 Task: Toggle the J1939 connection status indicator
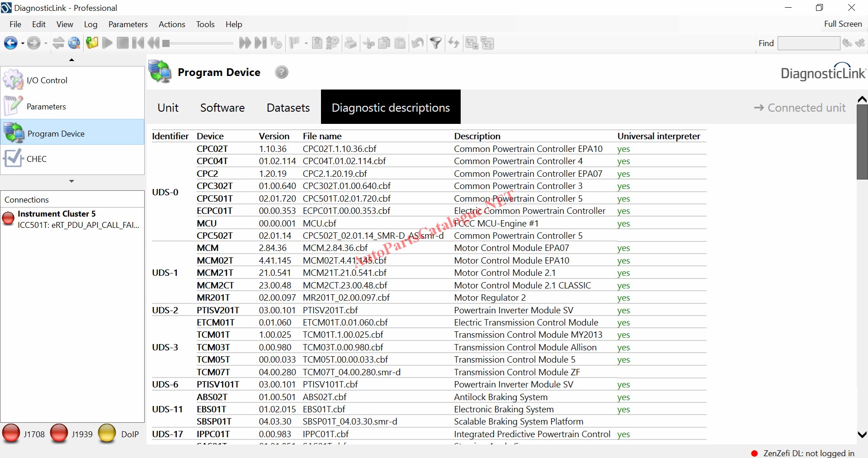click(x=59, y=434)
